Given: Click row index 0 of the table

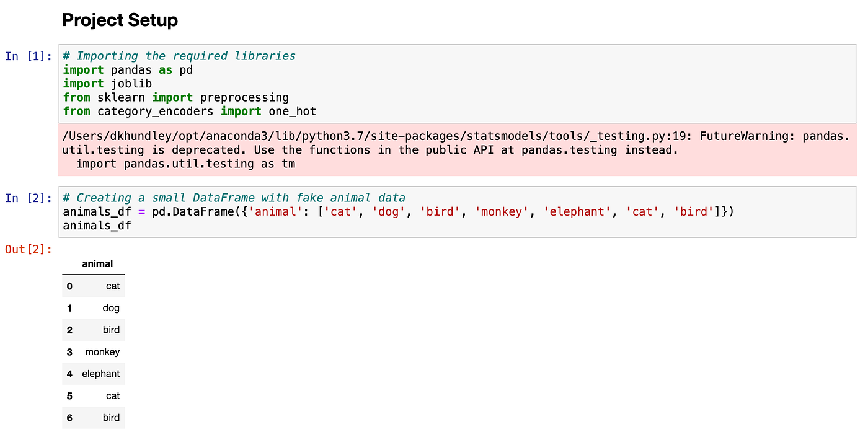Looking at the screenshot, I should [69, 286].
